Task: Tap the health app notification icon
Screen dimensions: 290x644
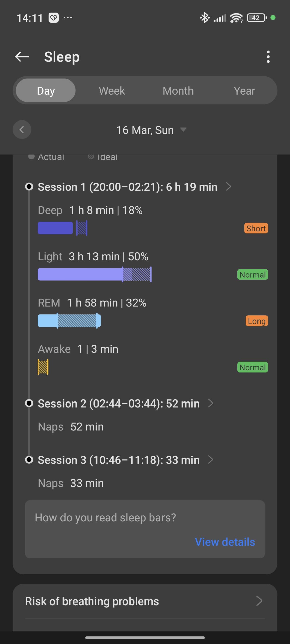Action: (54, 18)
